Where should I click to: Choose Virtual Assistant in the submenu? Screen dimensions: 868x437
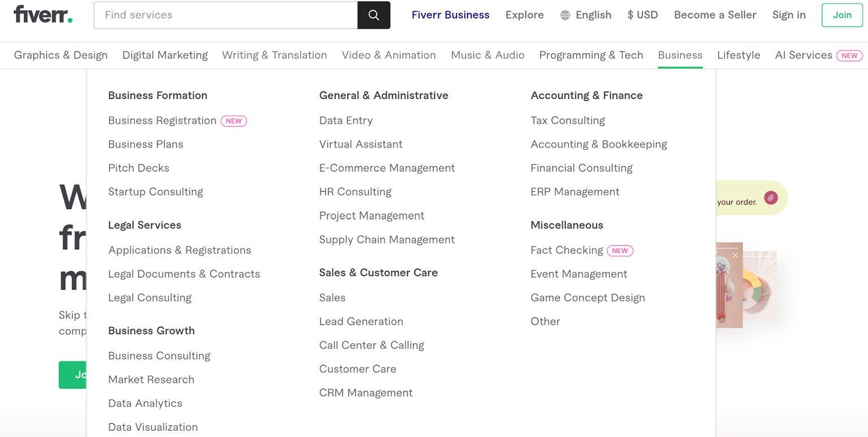point(361,144)
